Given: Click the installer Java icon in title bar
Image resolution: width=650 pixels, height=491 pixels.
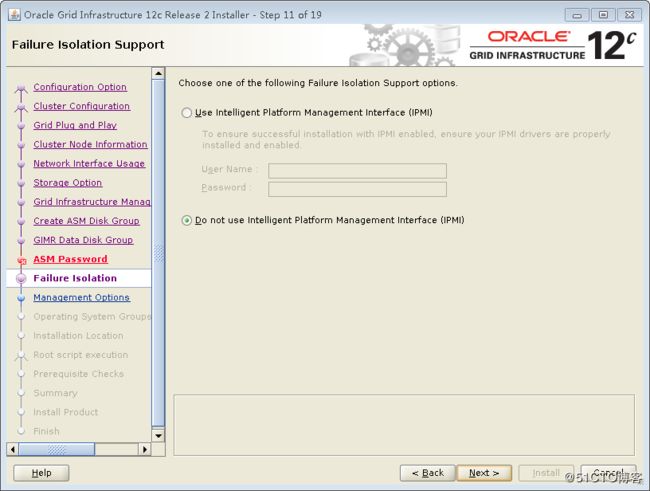Looking at the screenshot, I should pyautogui.click(x=14, y=15).
